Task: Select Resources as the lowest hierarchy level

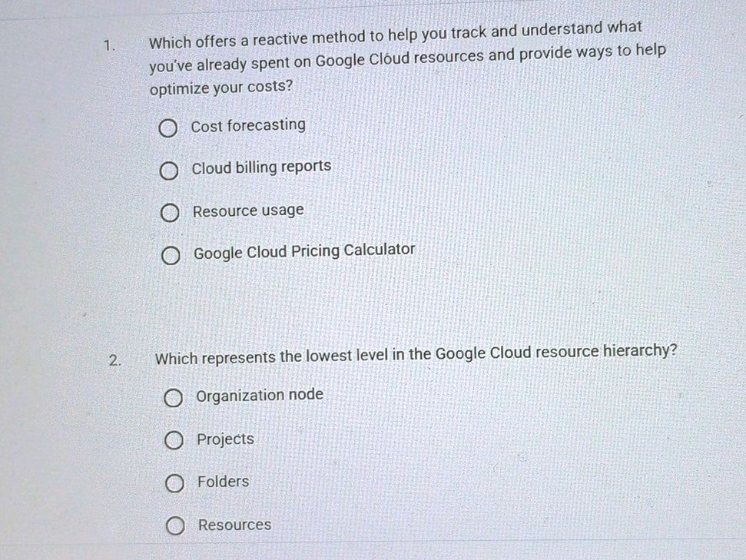Action: click(x=176, y=526)
